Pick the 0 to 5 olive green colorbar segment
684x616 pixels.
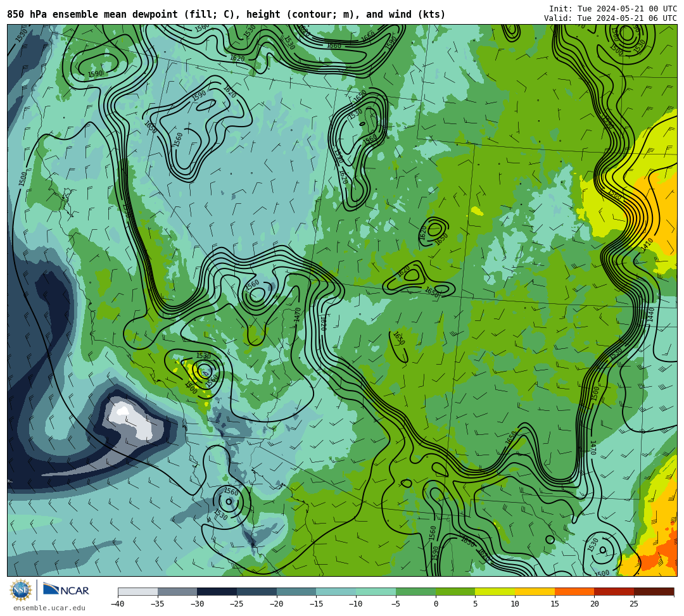point(455,591)
